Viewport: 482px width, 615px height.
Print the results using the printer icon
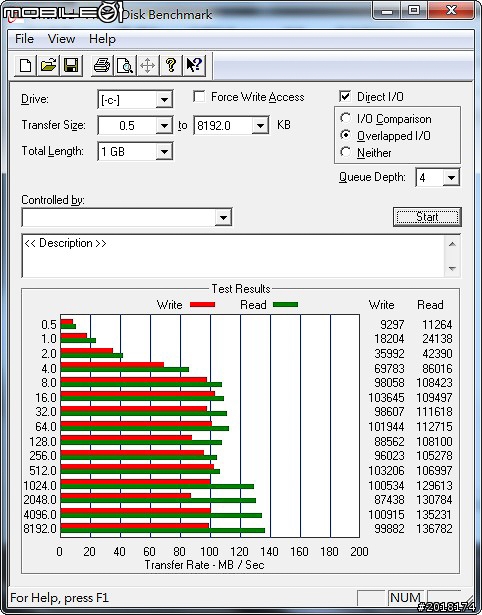pos(102,66)
